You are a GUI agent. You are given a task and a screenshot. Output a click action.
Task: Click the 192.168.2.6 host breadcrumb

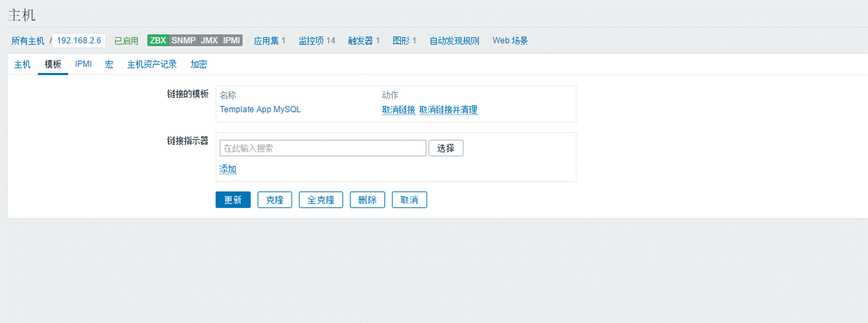(x=79, y=41)
